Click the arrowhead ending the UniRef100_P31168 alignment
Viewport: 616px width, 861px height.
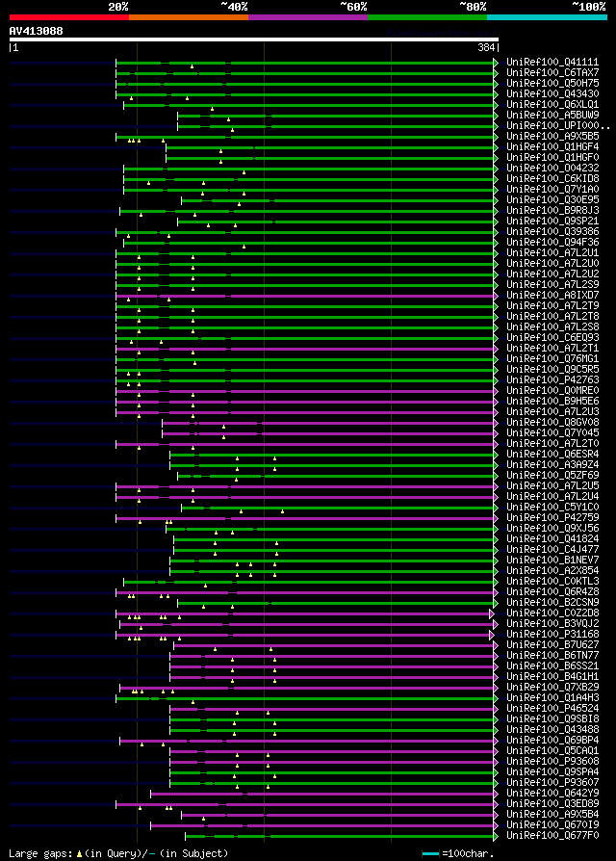pos(492,635)
